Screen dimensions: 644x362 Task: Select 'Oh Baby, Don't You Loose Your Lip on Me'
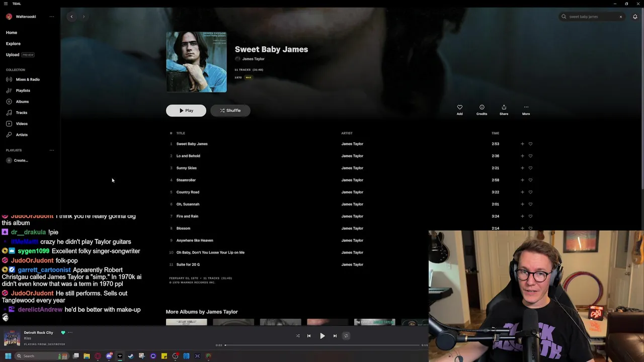pos(210,252)
